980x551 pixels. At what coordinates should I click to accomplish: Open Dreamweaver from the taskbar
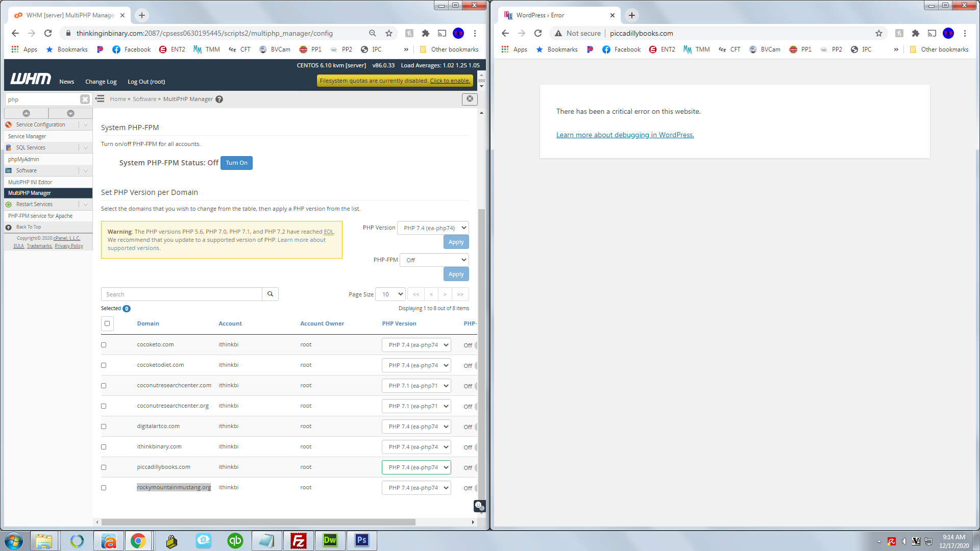tap(330, 540)
